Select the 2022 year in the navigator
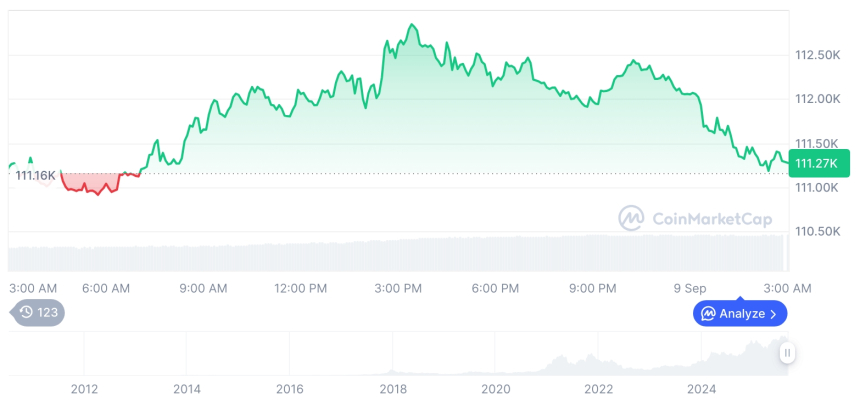This screenshot has width=860, height=401. click(x=598, y=389)
